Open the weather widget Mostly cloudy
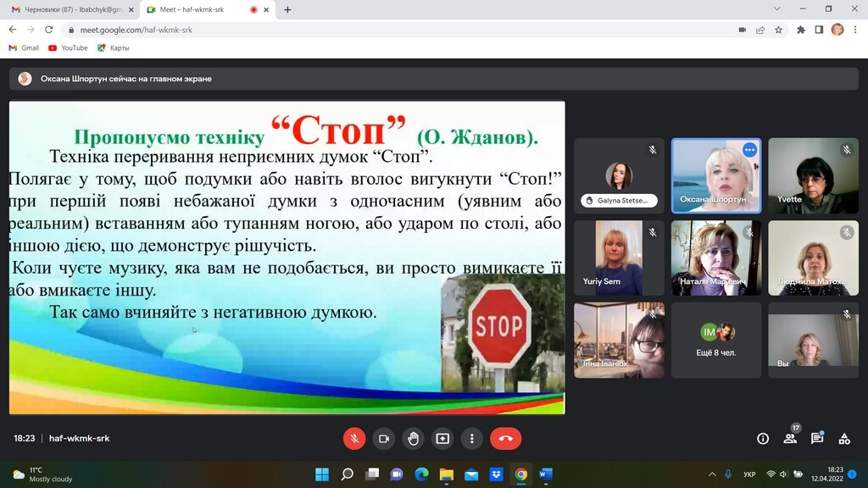The image size is (868, 488). [x=43, y=474]
